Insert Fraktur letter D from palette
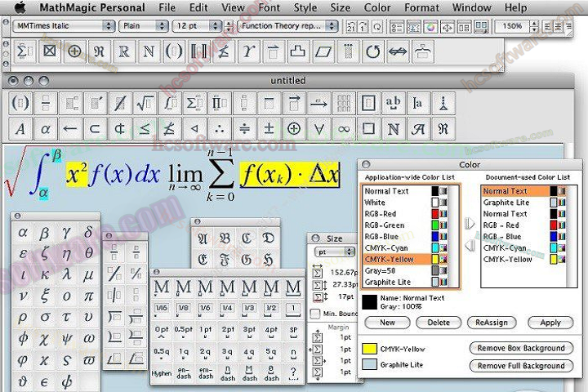Image resolution: width=588 pixels, height=392 pixels. [x=269, y=238]
